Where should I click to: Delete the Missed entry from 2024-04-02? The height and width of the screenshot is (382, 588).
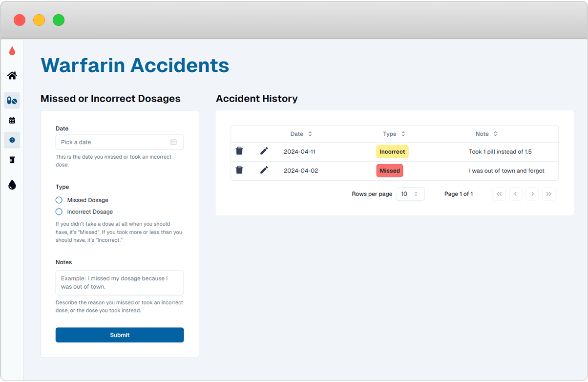(x=239, y=170)
